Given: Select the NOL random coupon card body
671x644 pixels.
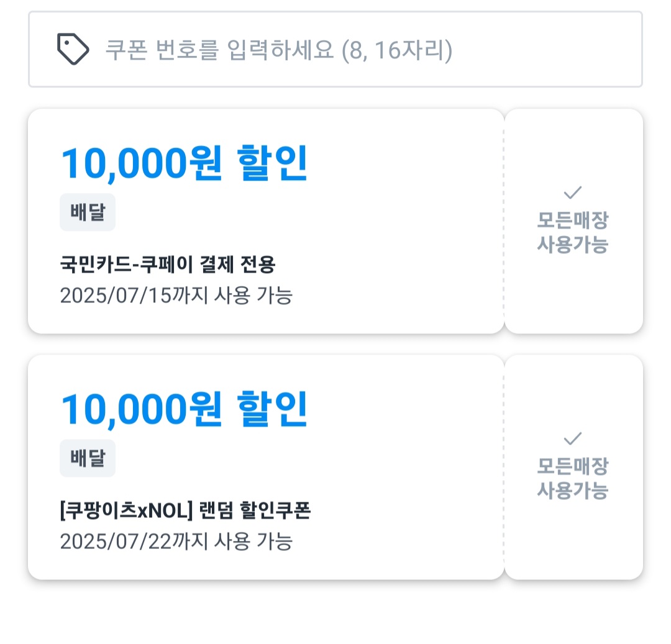Looking at the screenshot, I should click(x=266, y=467).
